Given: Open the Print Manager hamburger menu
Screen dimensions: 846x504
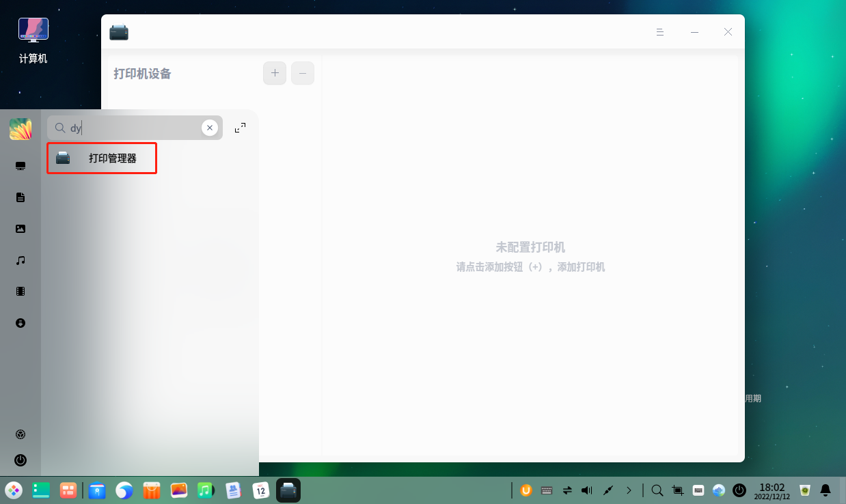Looking at the screenshot, I should [660, 32].
